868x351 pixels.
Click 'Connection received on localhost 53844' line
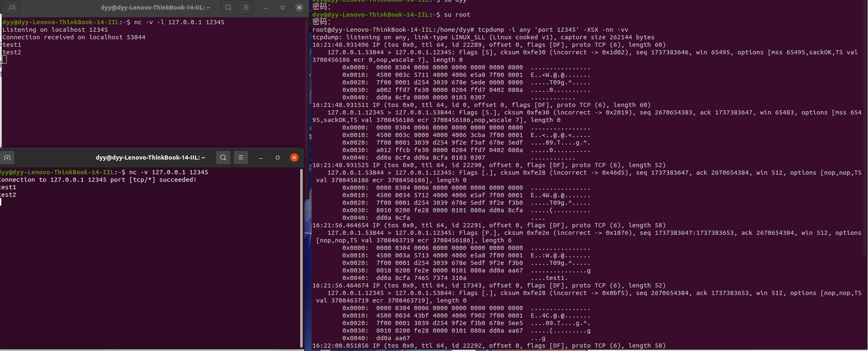tap(74, 37)
